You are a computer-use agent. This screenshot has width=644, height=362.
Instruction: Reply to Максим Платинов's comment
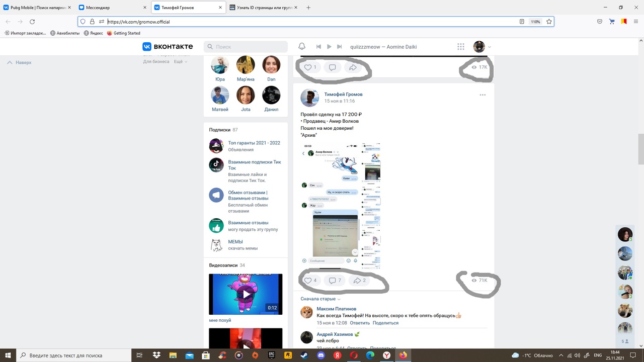coord(359,323)
